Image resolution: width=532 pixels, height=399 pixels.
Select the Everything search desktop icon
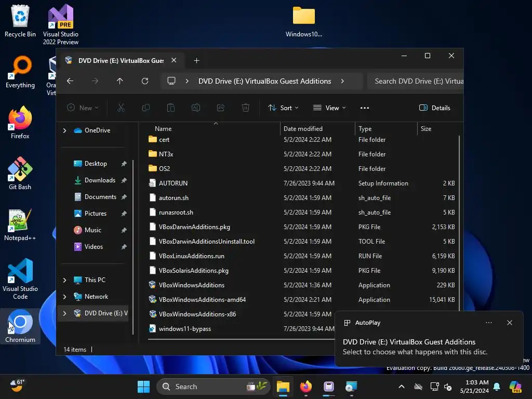click(x=20, y=72)
